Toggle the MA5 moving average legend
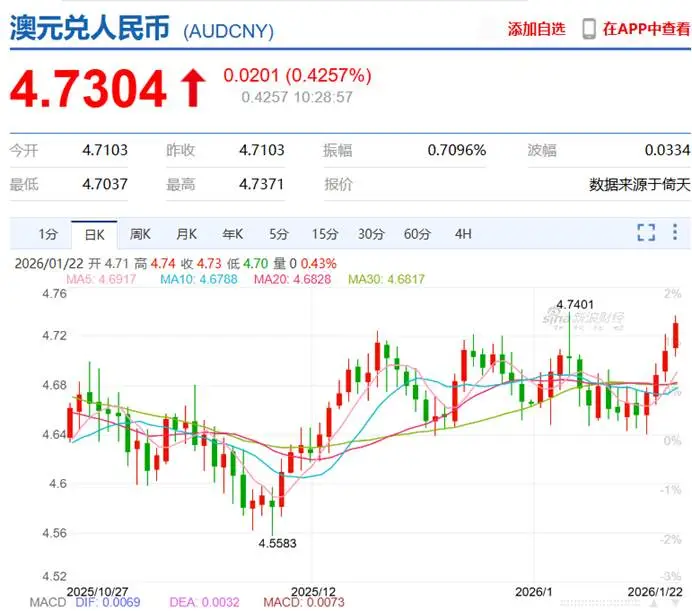 102,279
